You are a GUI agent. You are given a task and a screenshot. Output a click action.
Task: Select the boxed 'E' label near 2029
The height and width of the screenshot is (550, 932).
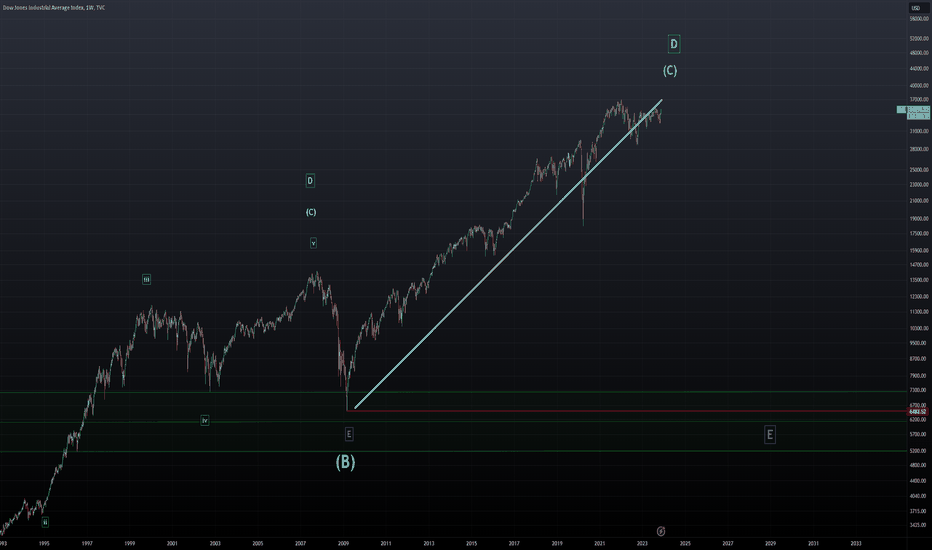(770, 435)
